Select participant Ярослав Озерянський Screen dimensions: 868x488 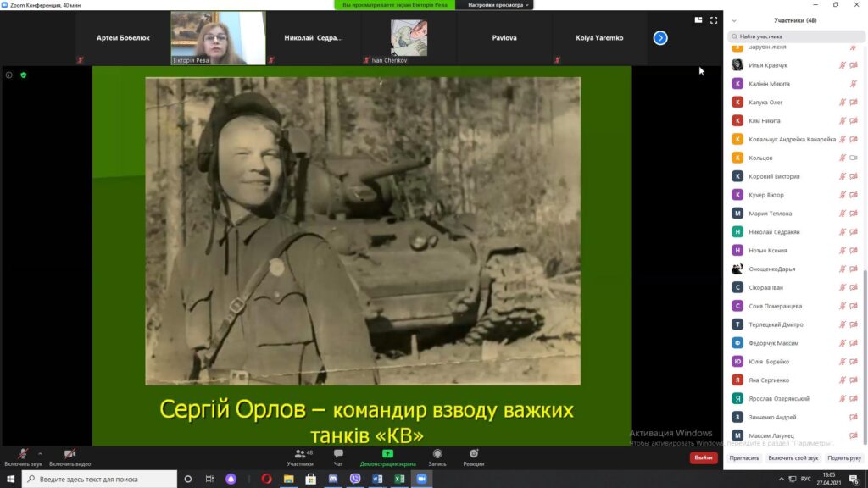pyautogui.click(x=795, y=399)
